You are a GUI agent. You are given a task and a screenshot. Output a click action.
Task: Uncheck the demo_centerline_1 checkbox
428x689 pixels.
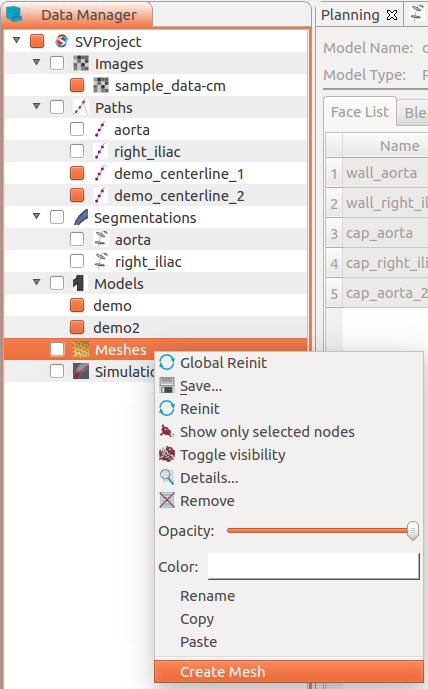click(x=77, y=174)
